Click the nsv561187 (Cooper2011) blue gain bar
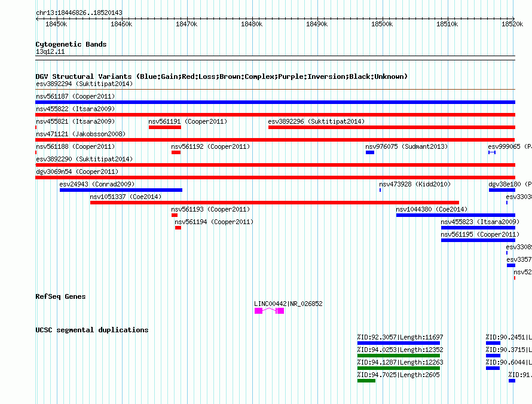 [x=275, y=102]
